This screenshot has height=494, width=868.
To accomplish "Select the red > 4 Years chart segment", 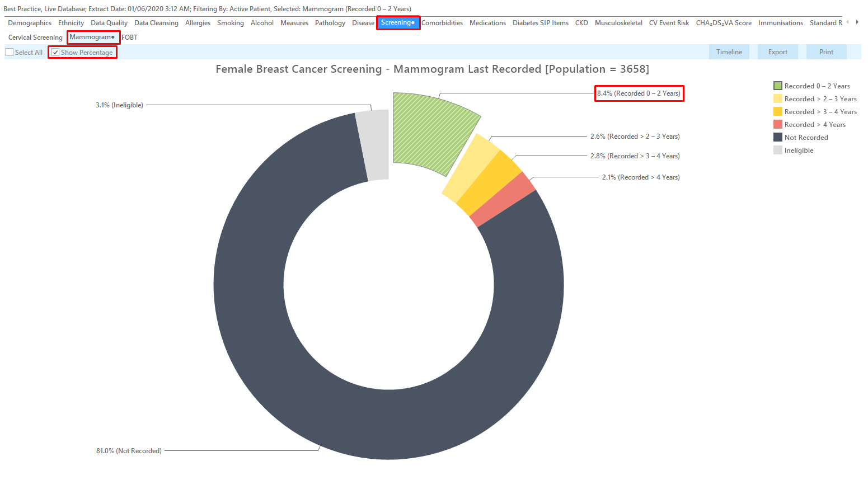I will [x=504, y=199].
